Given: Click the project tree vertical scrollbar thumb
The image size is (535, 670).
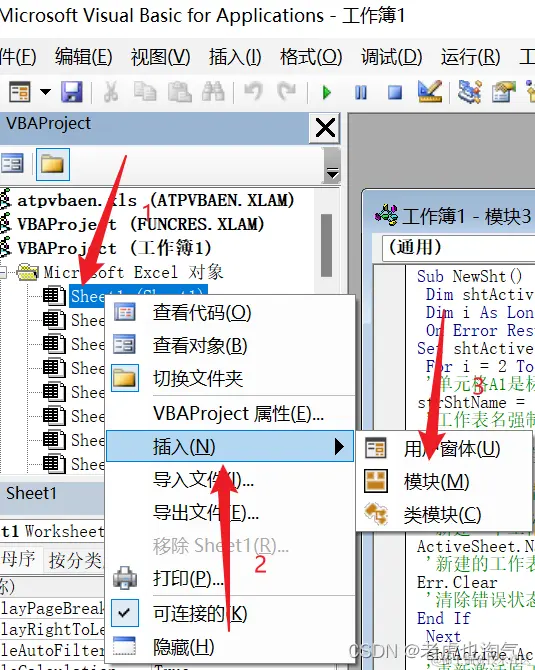Looking at the screenshot, I should click(x=326, y=246).
